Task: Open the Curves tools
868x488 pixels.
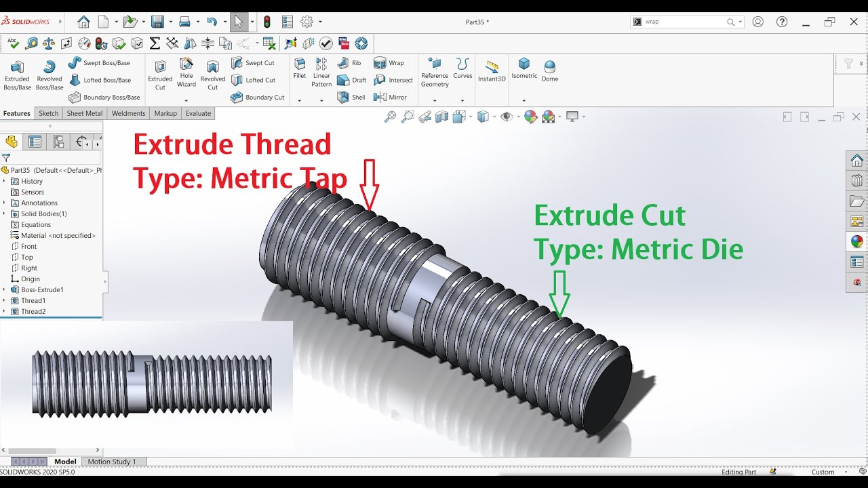Action: point(462,68)
